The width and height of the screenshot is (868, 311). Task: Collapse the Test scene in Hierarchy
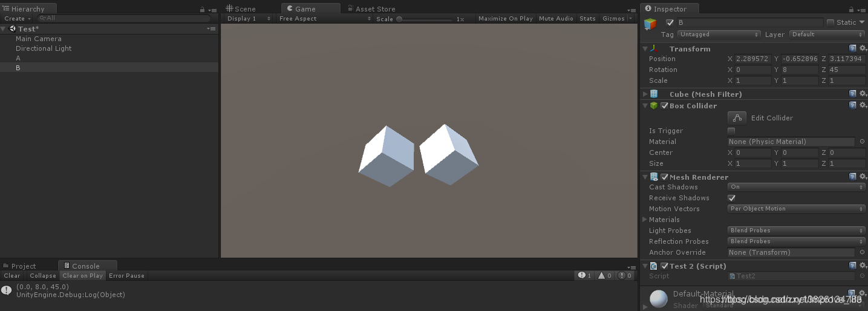(4, 28)
